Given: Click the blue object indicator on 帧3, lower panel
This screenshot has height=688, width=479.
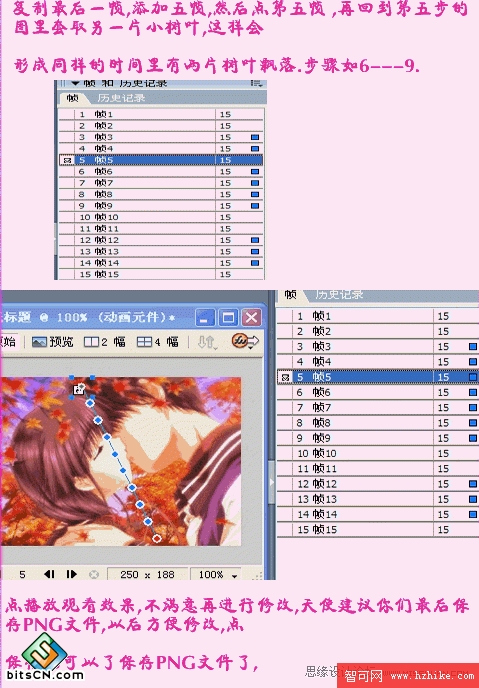Looking at the screenshot, I should click(473, 347).
